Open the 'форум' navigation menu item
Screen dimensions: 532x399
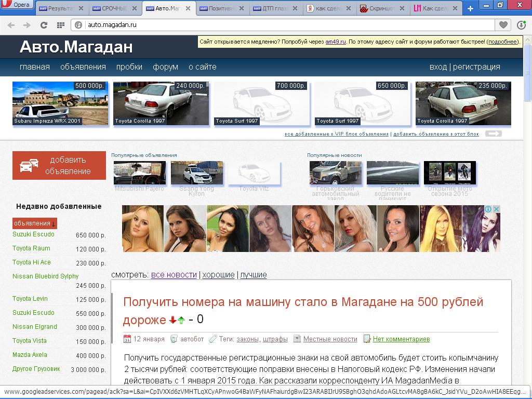(165, 67)
